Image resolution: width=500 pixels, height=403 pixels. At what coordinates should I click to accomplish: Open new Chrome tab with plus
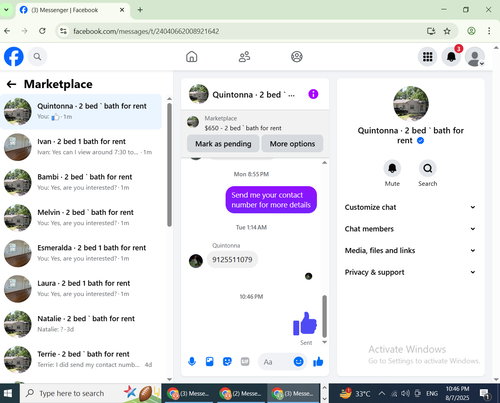point(140,10)
